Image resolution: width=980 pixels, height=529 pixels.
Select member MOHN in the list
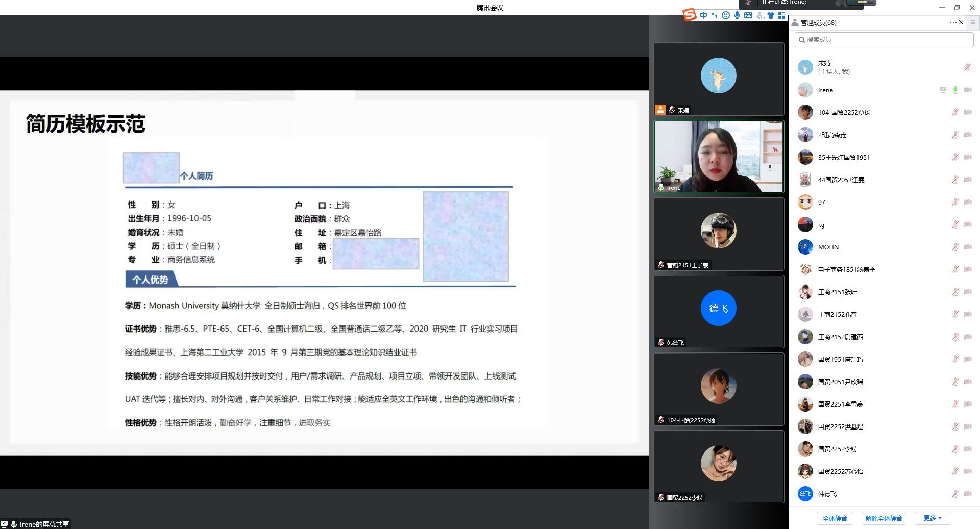click(x=828, y=247)
